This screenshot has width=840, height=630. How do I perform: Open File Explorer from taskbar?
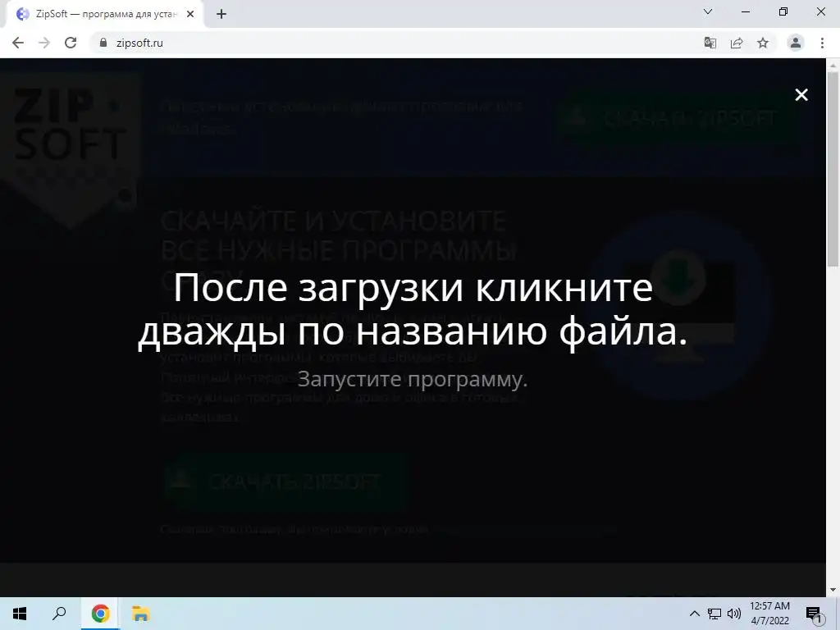[141, 614]
